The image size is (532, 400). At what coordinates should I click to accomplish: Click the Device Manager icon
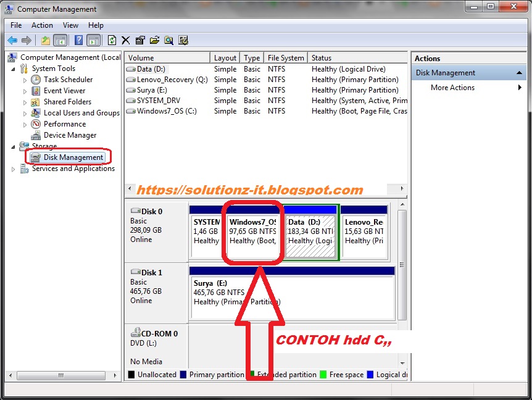pos(36,135)
